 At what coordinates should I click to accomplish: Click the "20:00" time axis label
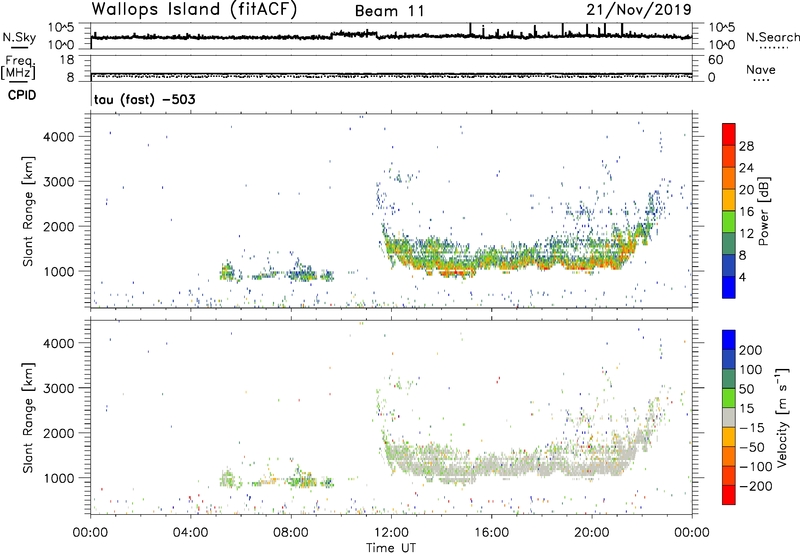pos(592,533)
